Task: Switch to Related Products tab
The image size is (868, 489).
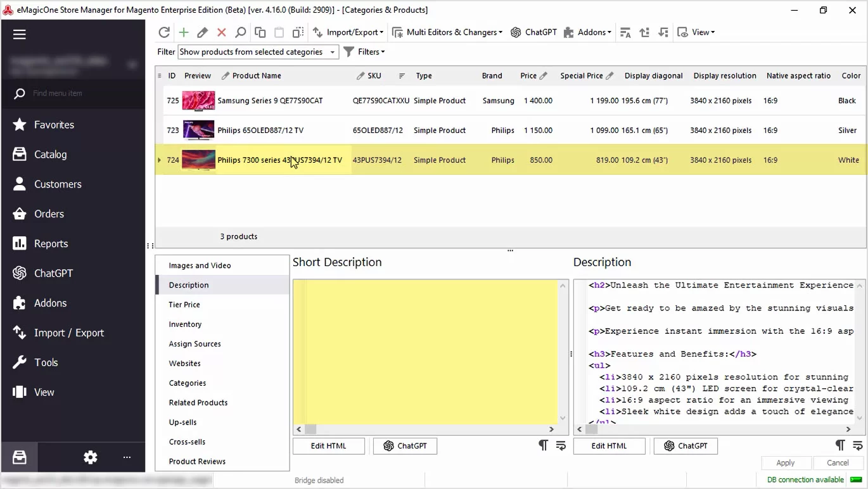Action: (x=222, y=403)
